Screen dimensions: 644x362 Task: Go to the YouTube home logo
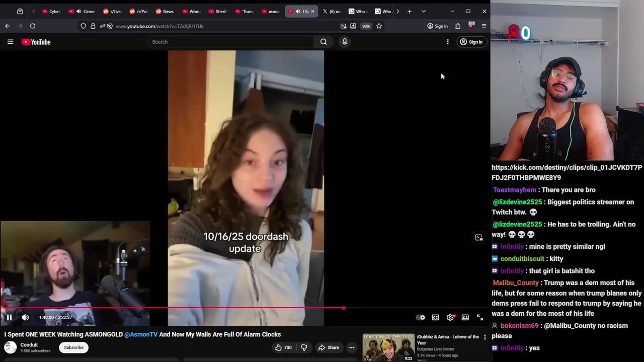click(x=36, y=42)
